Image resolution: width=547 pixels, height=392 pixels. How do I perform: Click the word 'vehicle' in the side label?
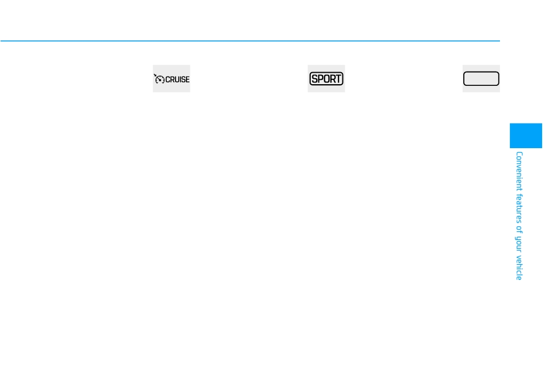519,268
